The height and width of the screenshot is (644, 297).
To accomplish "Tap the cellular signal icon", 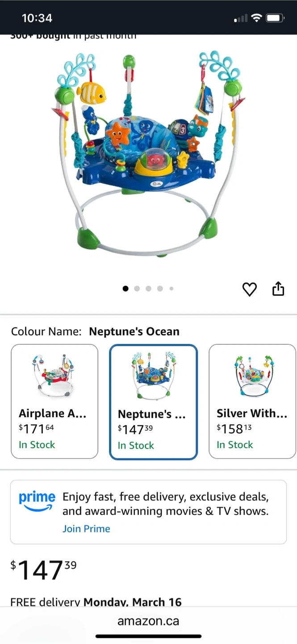I will tap(240, 18).
